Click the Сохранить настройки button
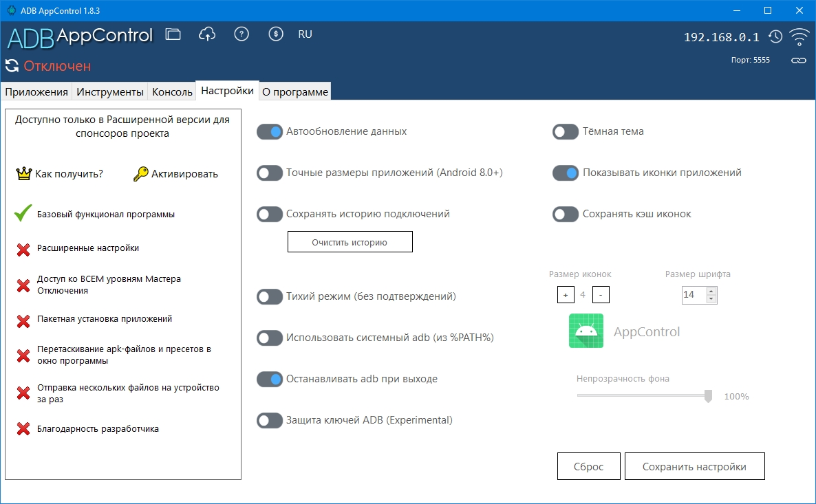The image size is (816, 504). tap(694, 467)
